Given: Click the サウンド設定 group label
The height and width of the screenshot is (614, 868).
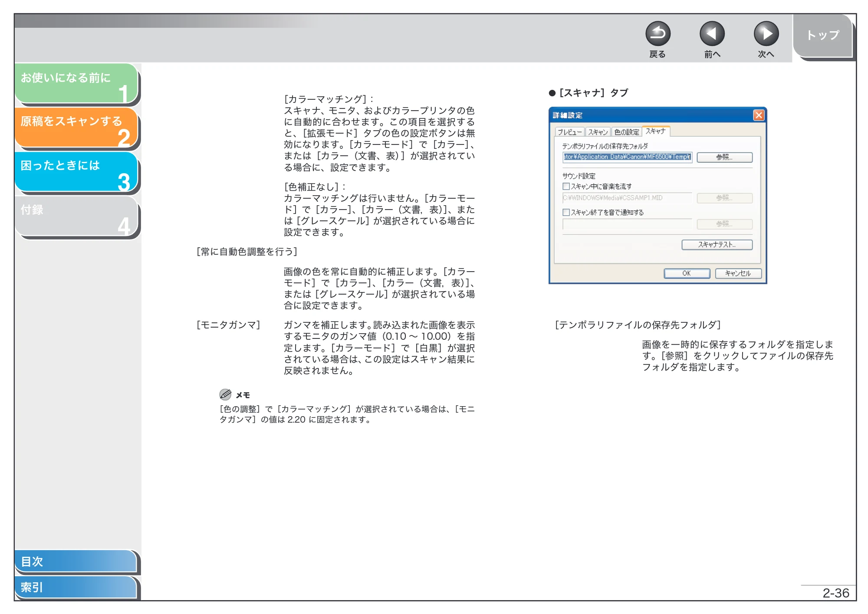Looking at the screenshot, I should 579,176.
